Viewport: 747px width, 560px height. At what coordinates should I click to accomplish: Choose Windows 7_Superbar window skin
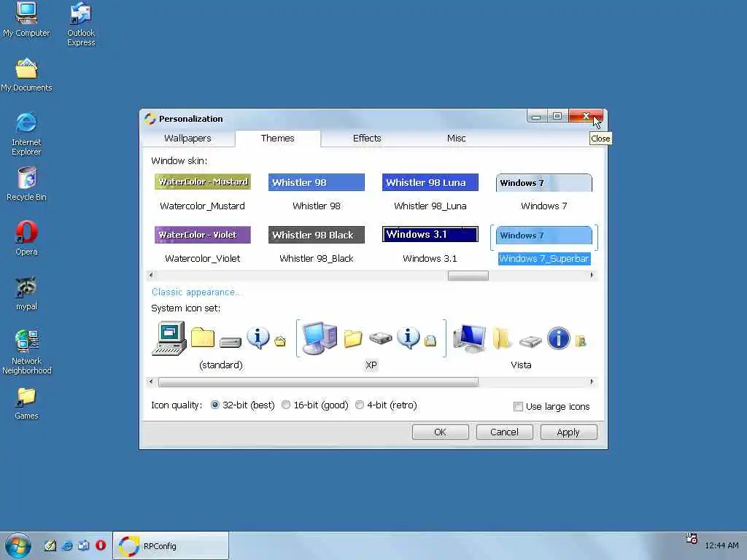(544, 245)
